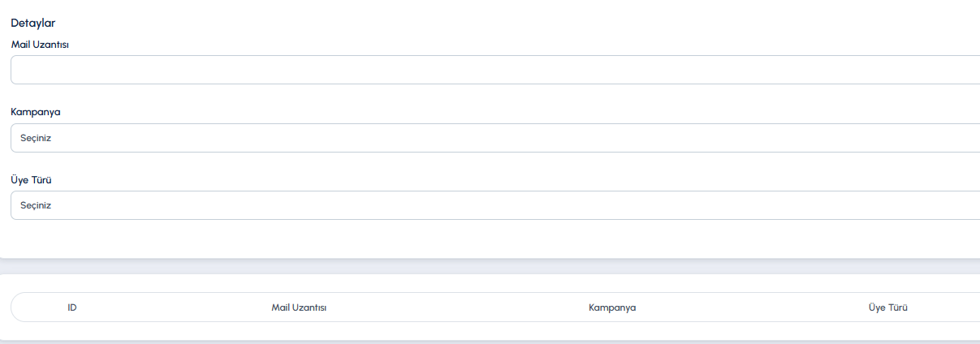Pick a member type in Üye Türü combo
980x344 pixels.
495,205
